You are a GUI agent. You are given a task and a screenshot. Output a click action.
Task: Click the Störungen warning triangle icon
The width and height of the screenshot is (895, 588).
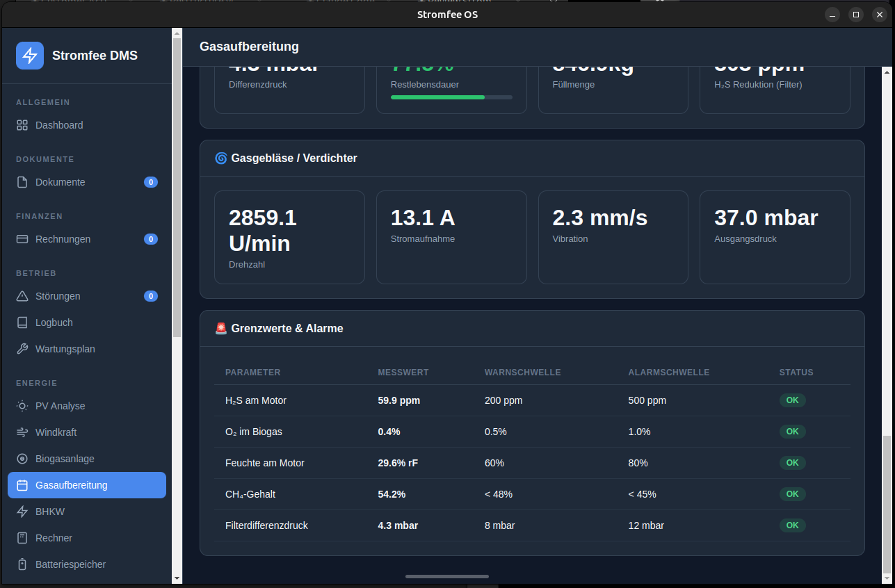[x=22, y=296]
